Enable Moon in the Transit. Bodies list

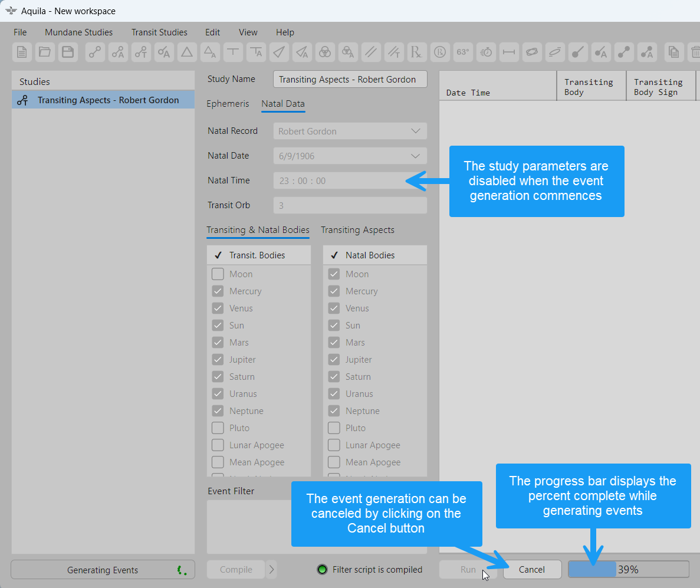[x=218, y=274]
